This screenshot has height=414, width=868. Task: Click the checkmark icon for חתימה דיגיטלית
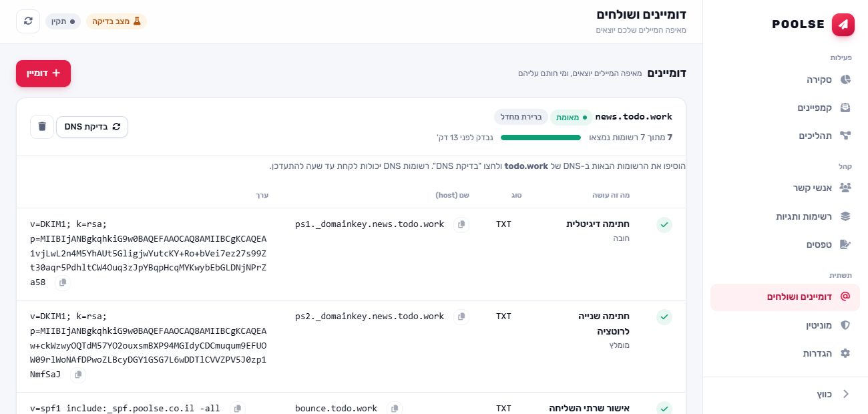664,225
